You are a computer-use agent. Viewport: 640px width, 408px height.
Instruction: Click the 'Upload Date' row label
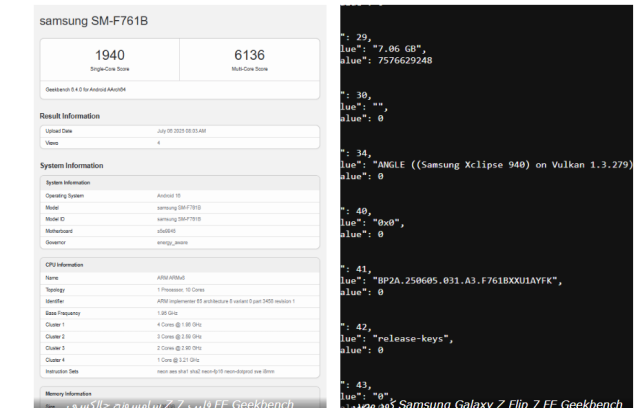(x=59, y=131)
